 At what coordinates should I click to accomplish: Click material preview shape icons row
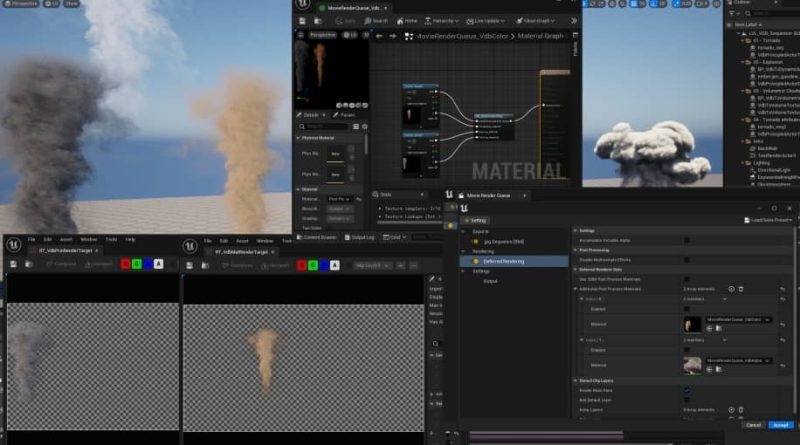pos(352,105)
